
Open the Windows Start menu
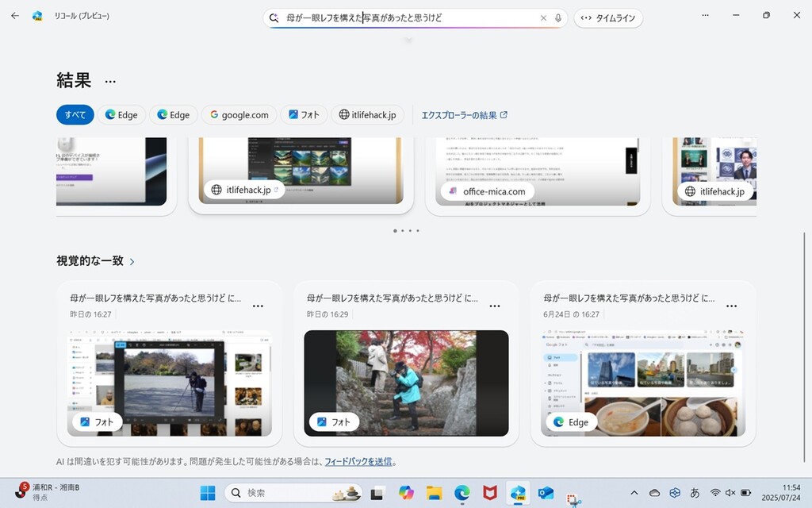(208, 493)
